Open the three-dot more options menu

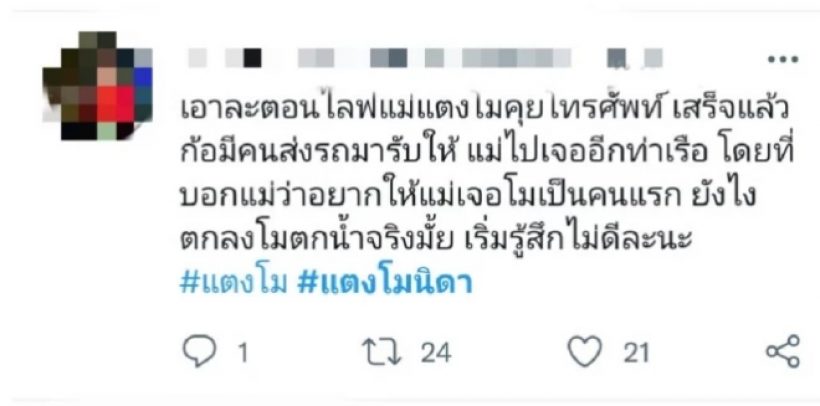click(x=783, y=60)
